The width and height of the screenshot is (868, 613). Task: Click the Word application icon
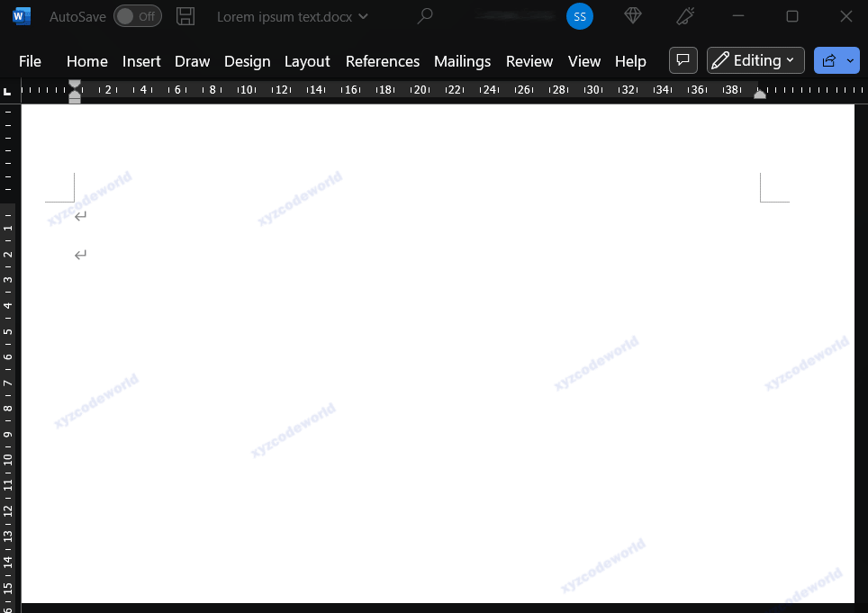coord(21,16)
